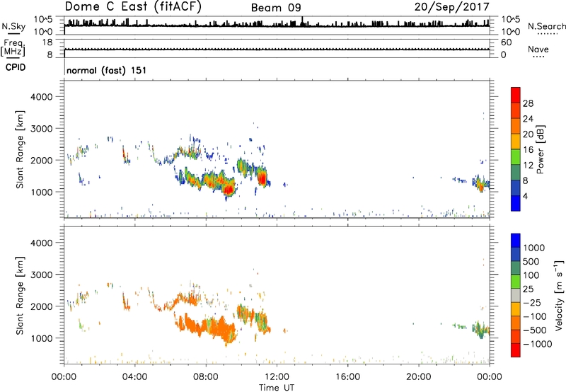Image resolution: width=566 pixels, height=392 pixels.
Task: Click the Velocity color bar's gray middle segment
Action: (x=516, y=295)
